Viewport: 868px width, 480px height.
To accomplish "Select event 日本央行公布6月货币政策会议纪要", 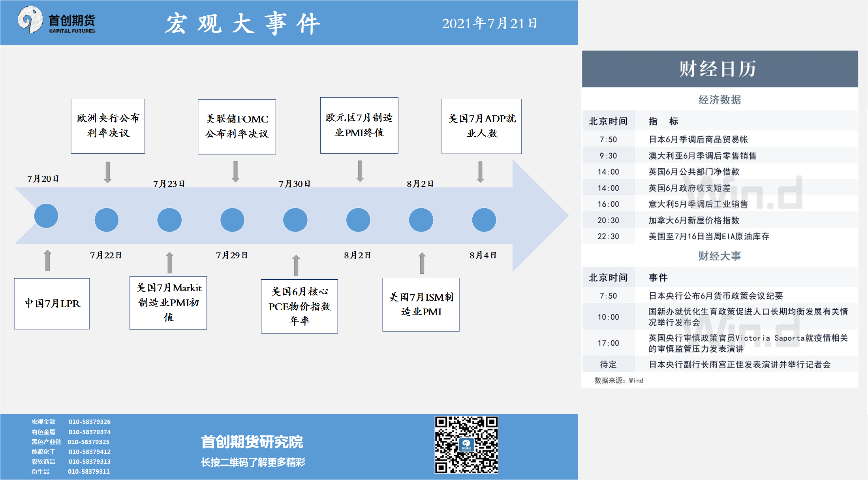I will pos(720,296).
